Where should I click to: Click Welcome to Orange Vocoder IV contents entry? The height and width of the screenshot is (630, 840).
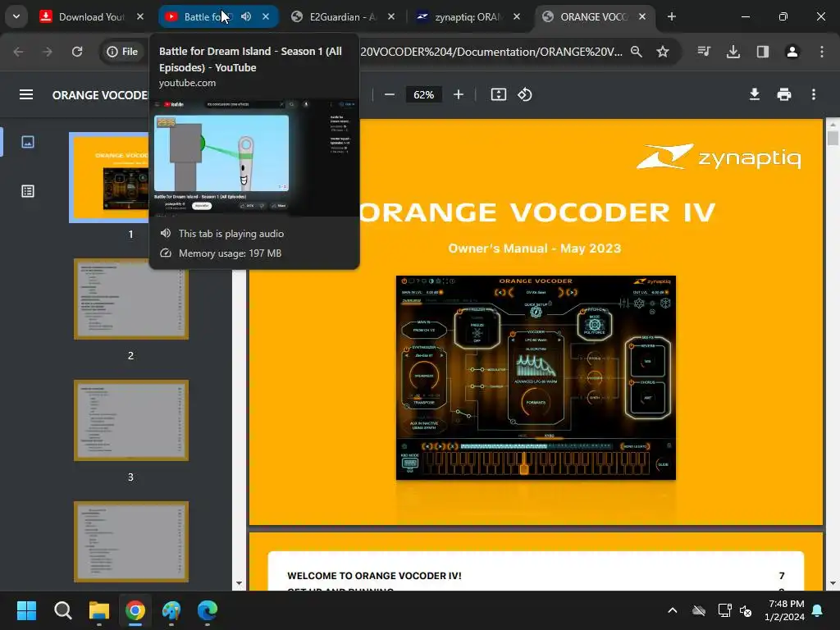[374, 576]
